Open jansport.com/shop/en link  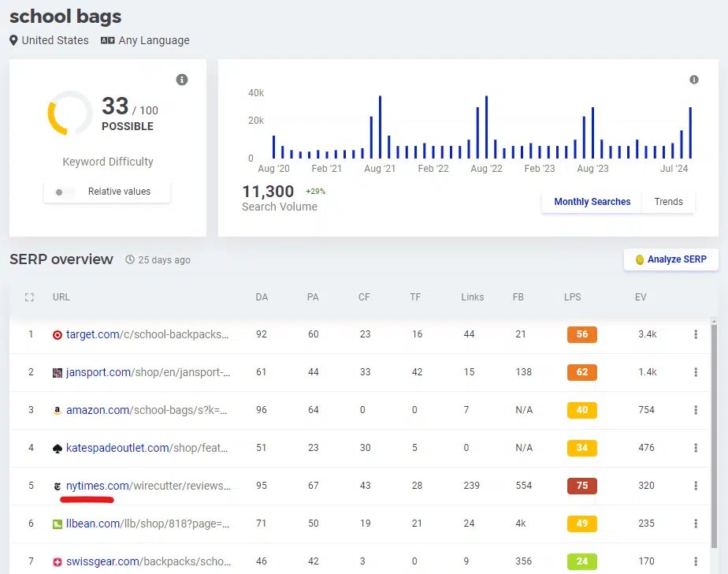148,372
